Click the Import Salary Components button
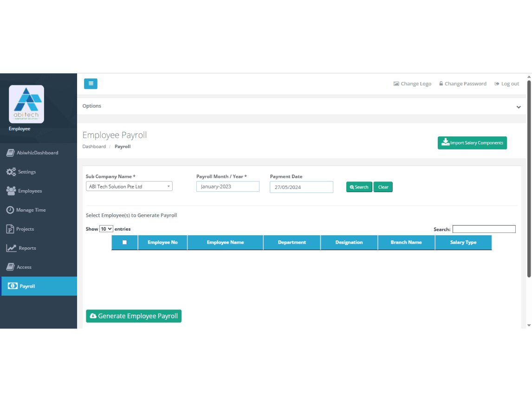532x394 pixels. click(472, 143)
